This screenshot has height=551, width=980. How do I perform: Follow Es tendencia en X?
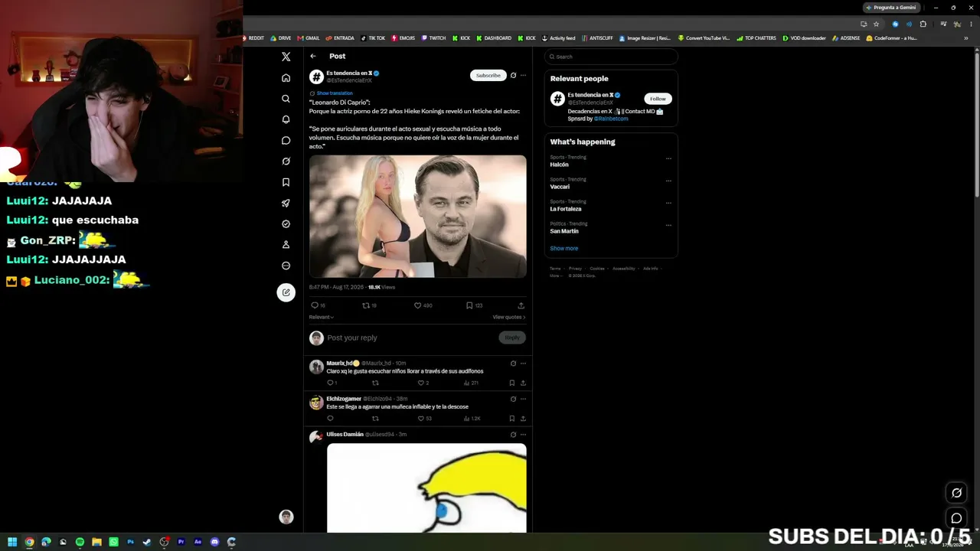click(658, 99)
